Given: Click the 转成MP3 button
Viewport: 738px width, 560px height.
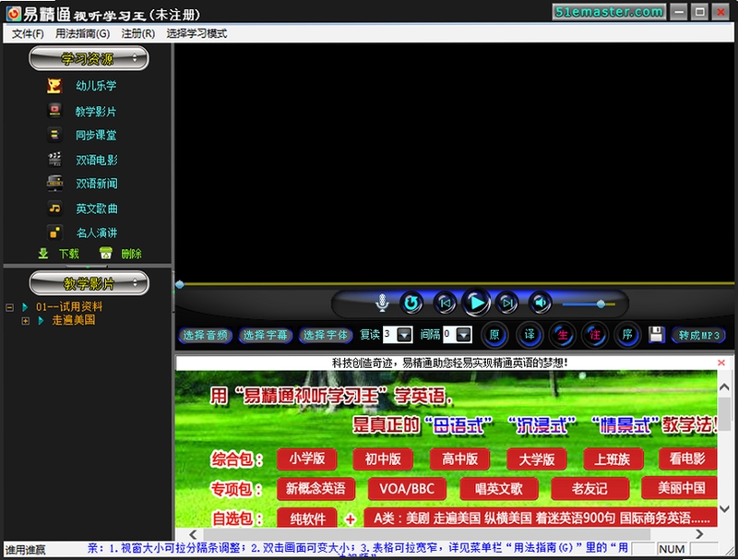Looking at the screenshot, I should coord(698,335).
